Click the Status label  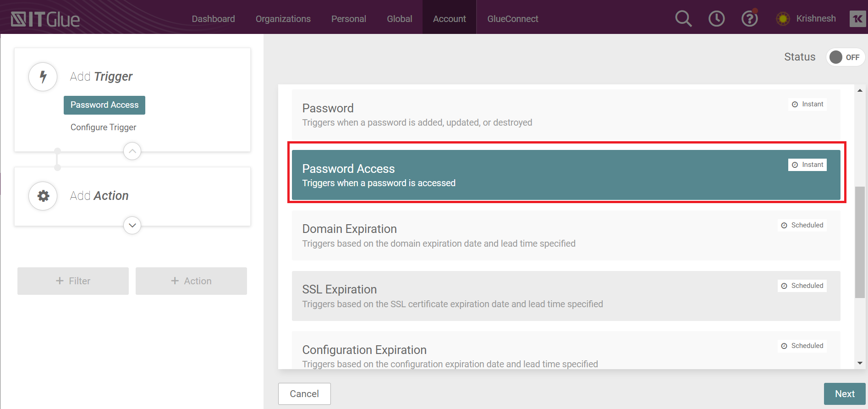[x=800, y=57]
